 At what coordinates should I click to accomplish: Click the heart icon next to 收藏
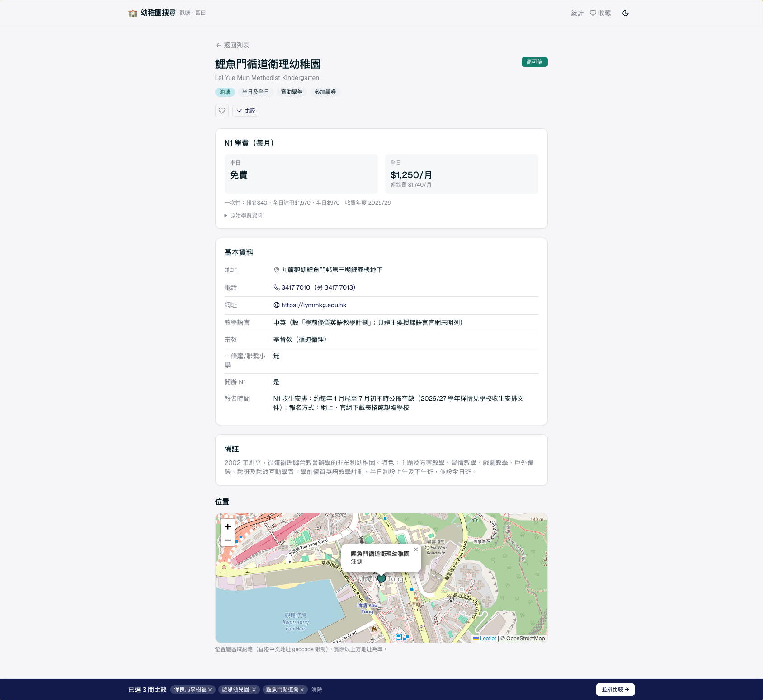pos(593,13)
